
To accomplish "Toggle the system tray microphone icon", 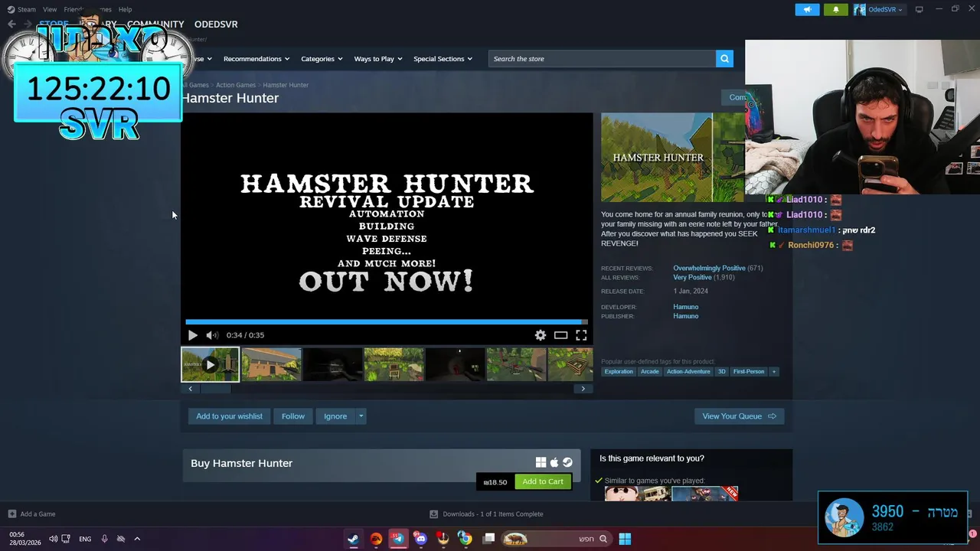I will [x=104, y=539].
